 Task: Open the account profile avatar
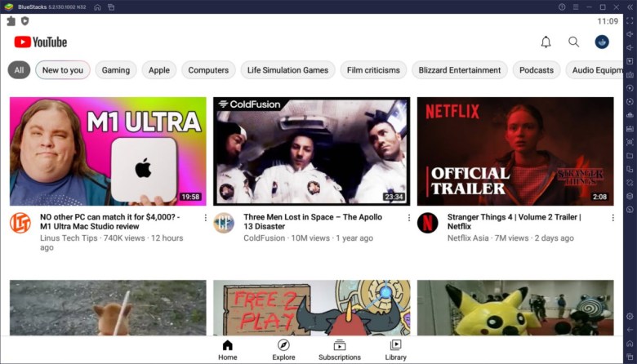pos(602,42)
